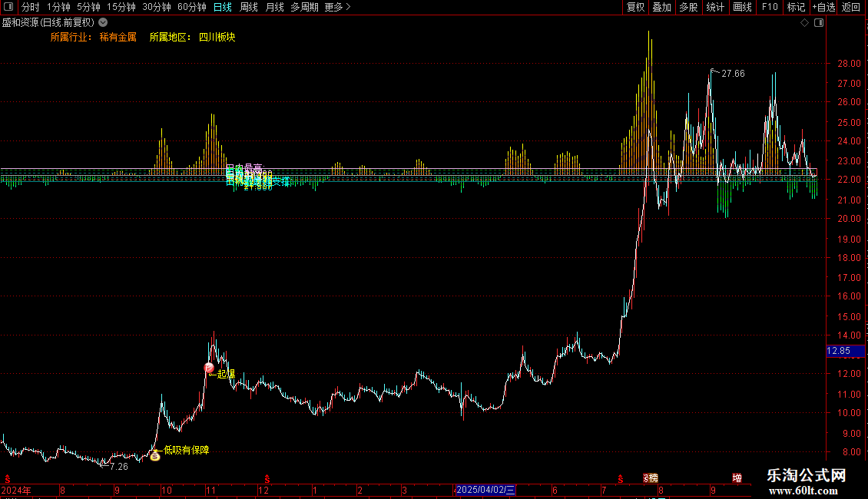Click the 稀有金属 industry name
This screenshot has width=868, height=499.
118,37
